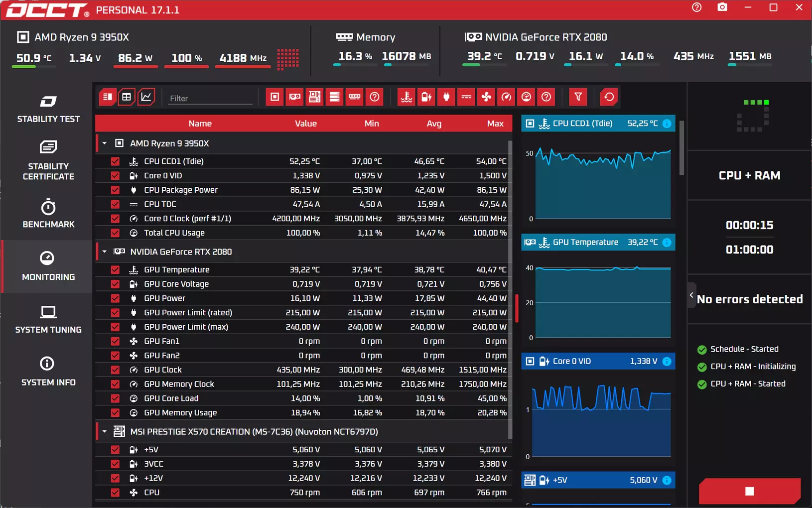Collapse the AMD Ryzen 9 3950X group

click(105, 143)
